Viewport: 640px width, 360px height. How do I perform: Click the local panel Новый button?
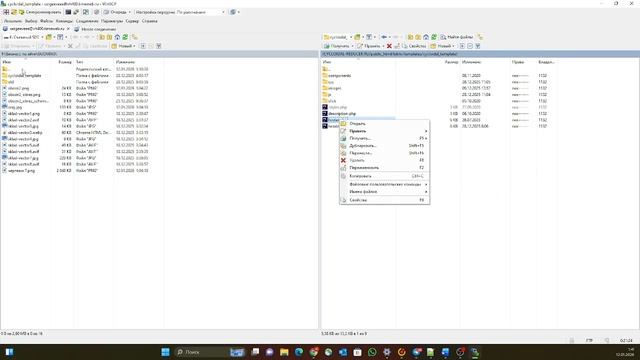point(124,46)
